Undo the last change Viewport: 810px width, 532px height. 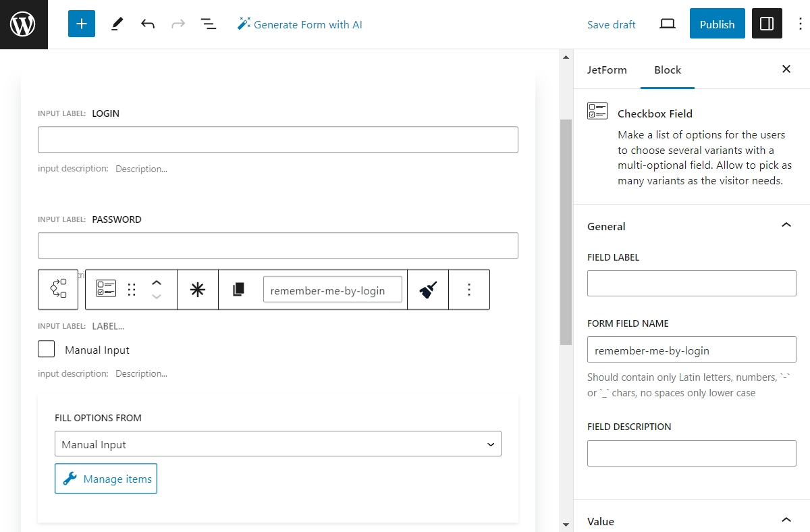pyautogui.click(x=148, y=24)
